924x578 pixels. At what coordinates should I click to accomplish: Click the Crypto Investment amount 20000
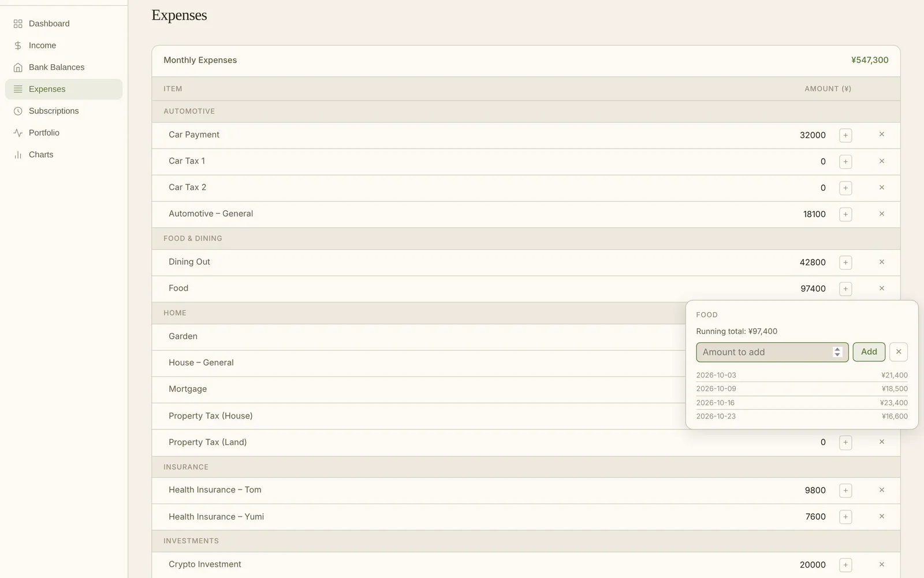813,565
